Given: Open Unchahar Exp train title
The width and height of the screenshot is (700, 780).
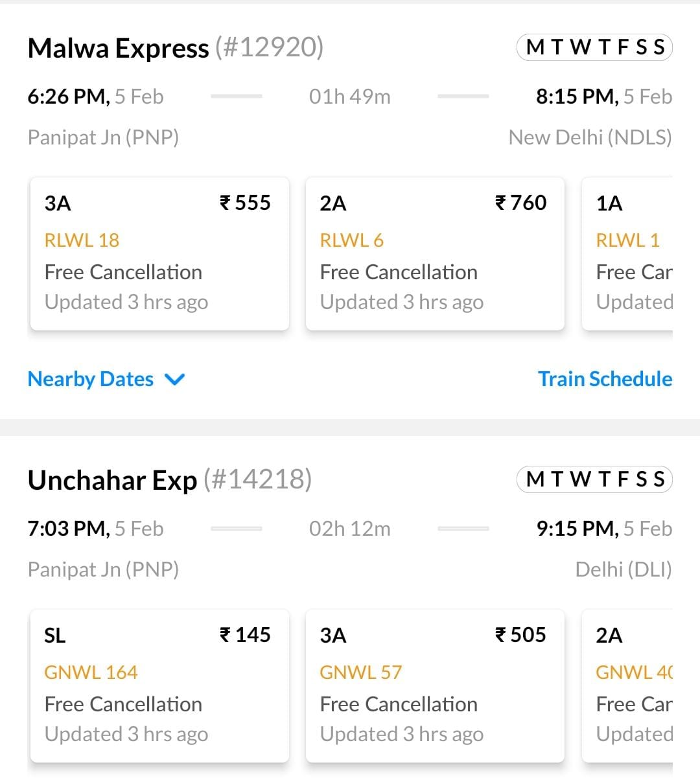Looking at the screenshot, I should click(112, 481).
